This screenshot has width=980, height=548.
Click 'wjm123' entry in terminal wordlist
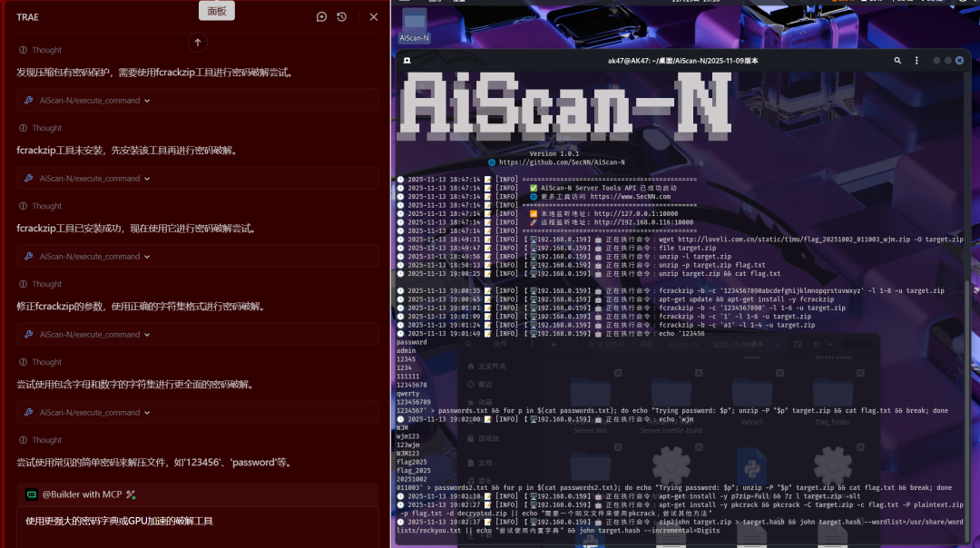click(407, 436)
